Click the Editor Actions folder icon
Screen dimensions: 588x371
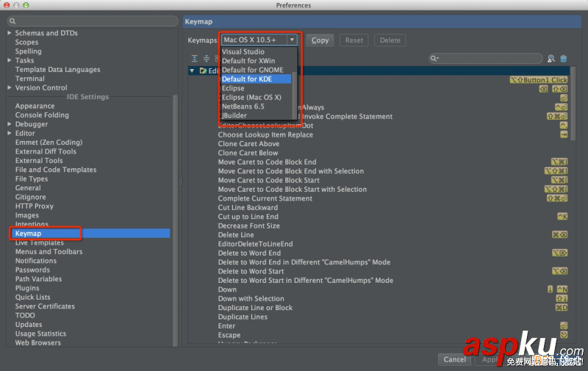(x=203, y=71)
